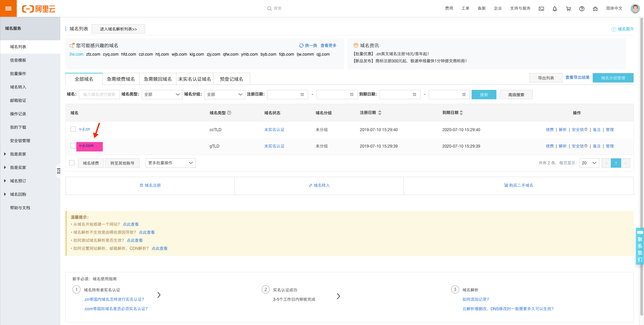Image resolution: width=644 pixels, height=325 pixels.
Task: Toggle the select-all checkbox beside 域名续费
Action: click(72, 163)
